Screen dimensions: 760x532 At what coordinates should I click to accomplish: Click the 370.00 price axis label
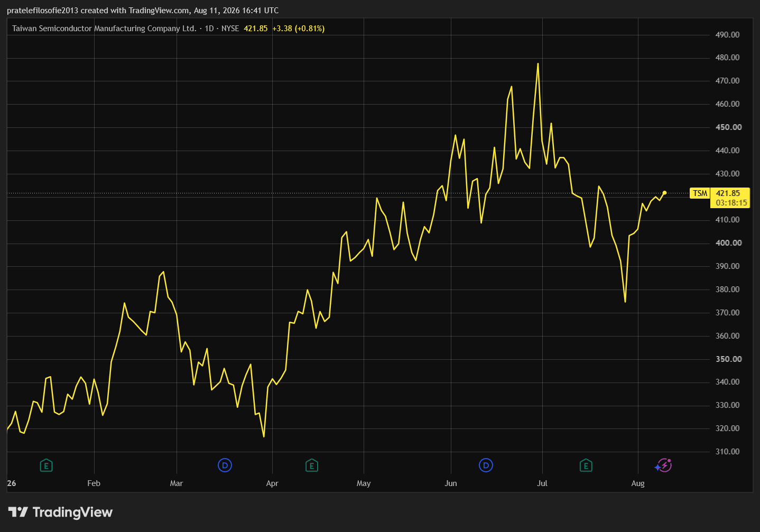[x=728, y=313]
